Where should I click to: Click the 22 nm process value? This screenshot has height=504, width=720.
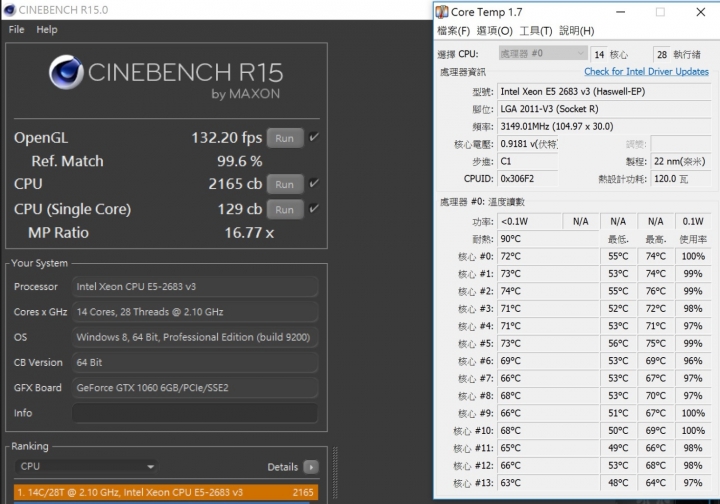tap(681, 161)
